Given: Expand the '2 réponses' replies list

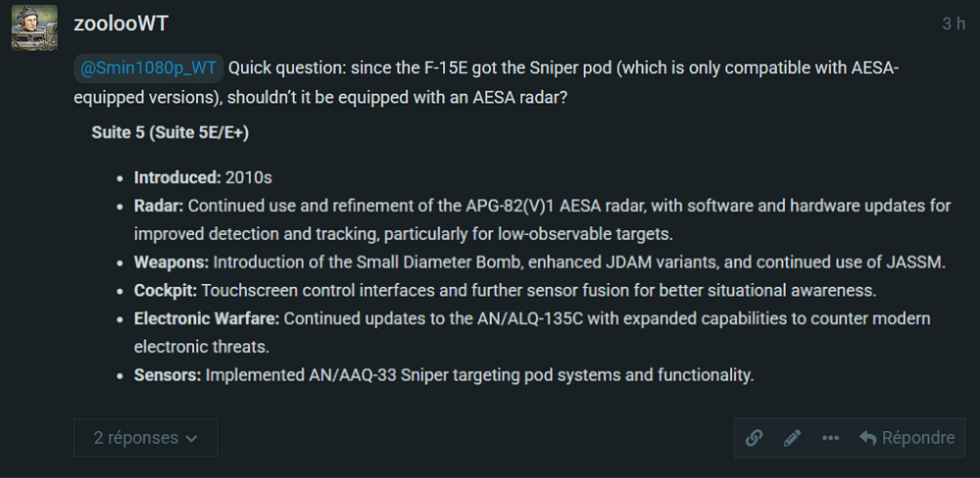Looking at the screenshot, I should point(146,438).
